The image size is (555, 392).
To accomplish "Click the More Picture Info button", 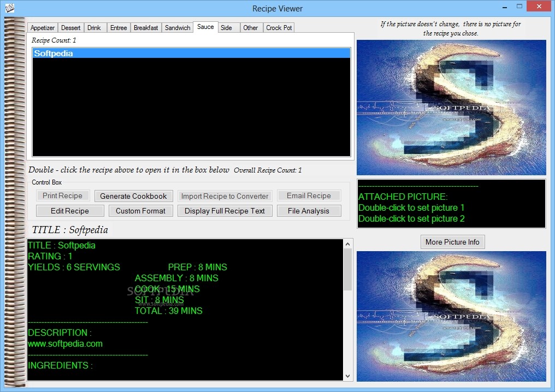I will pos(453,242).
